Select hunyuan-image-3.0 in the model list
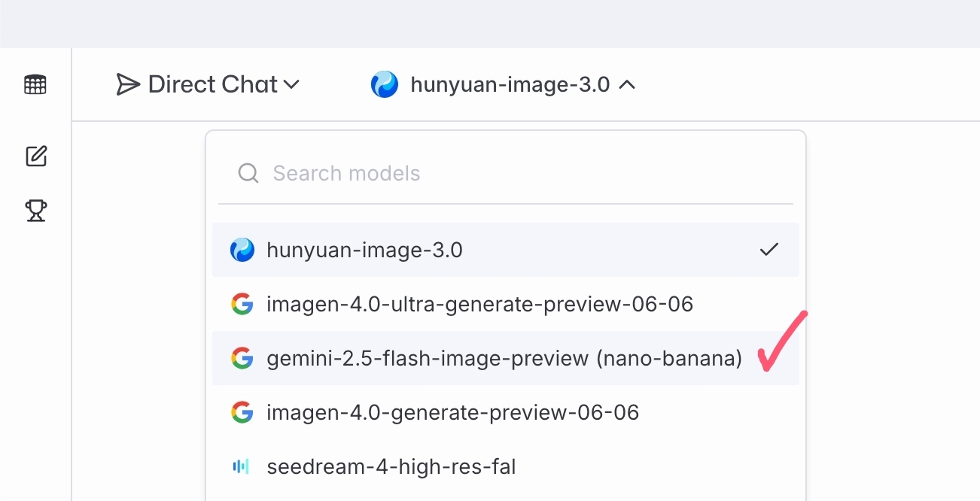This screenshot has width=980, height=501. (364, 250)
